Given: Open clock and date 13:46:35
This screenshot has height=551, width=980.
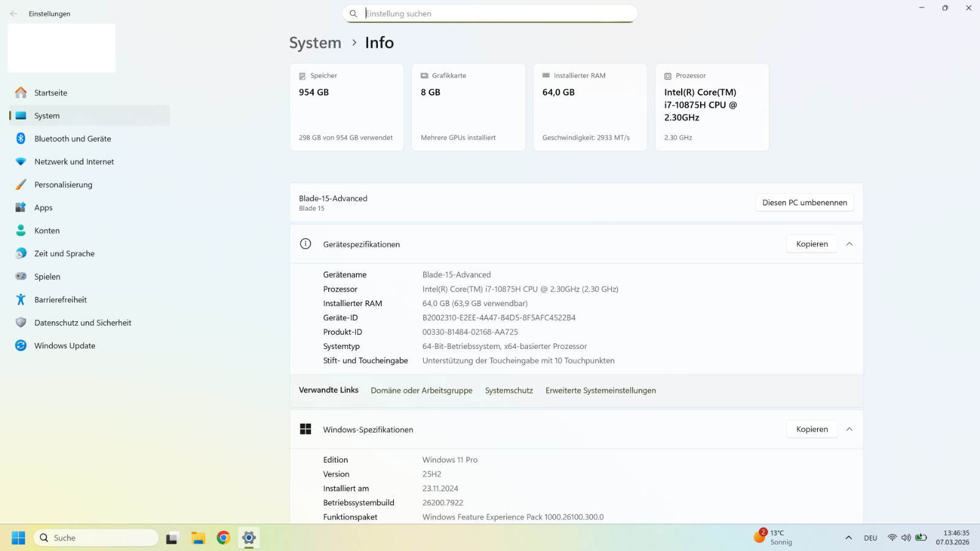Looking at the screenshot, I should click(x=953, y=538).
